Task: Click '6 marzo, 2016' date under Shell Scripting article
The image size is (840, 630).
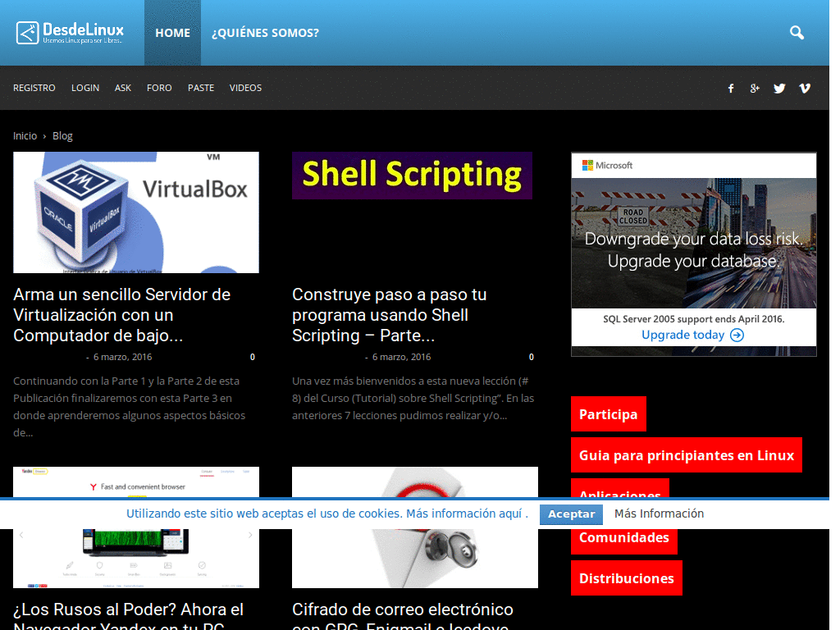Action: [401, 357]
